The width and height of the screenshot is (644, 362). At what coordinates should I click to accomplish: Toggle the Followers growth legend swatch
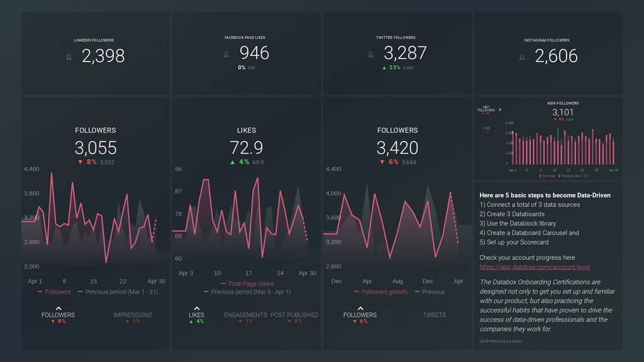[357, 292]
